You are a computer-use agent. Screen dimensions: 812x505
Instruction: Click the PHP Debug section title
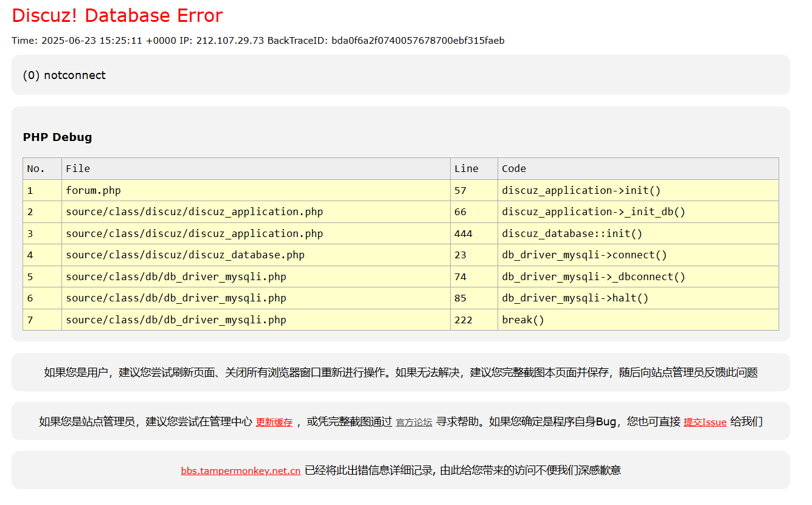point(57,137)
